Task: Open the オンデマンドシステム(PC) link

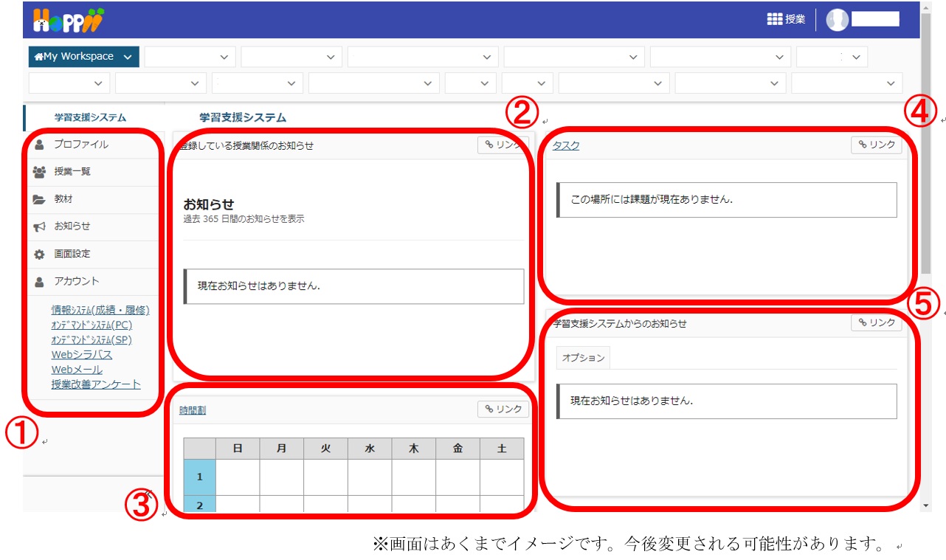Action: pos(92,325)
